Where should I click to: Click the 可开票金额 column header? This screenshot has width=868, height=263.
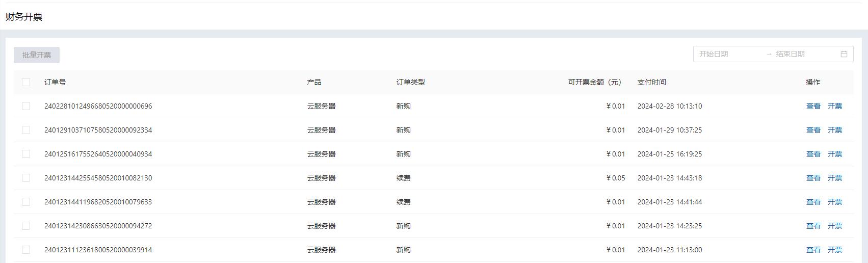595,82
